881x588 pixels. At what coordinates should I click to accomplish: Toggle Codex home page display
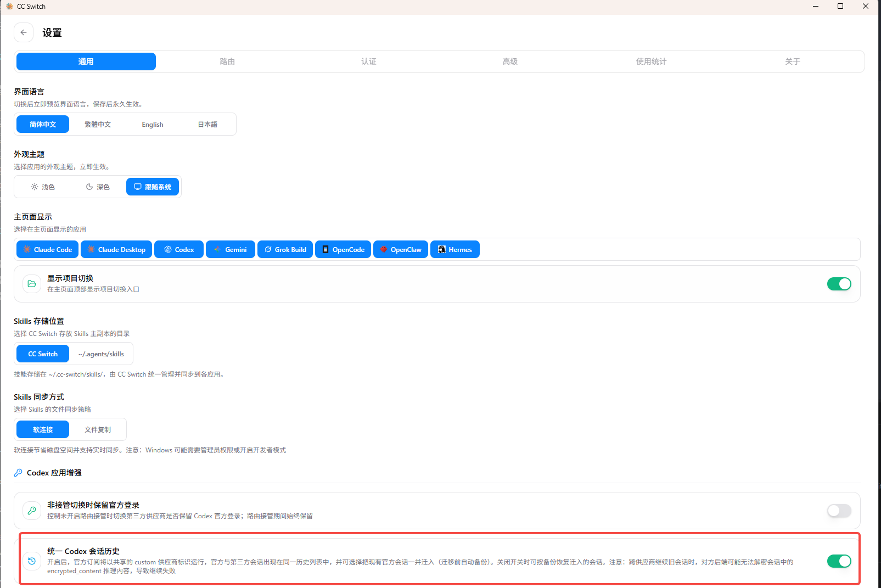pos(179,249)
